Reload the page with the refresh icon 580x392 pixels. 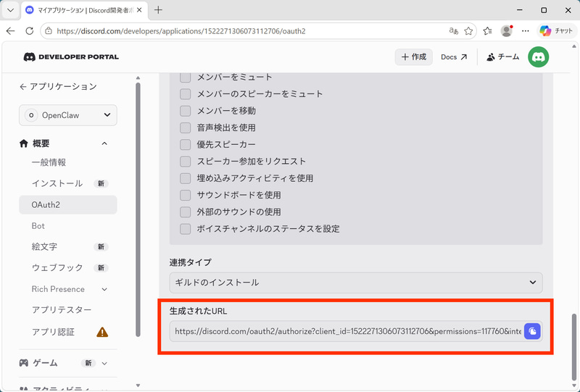[x=30, y=31]
